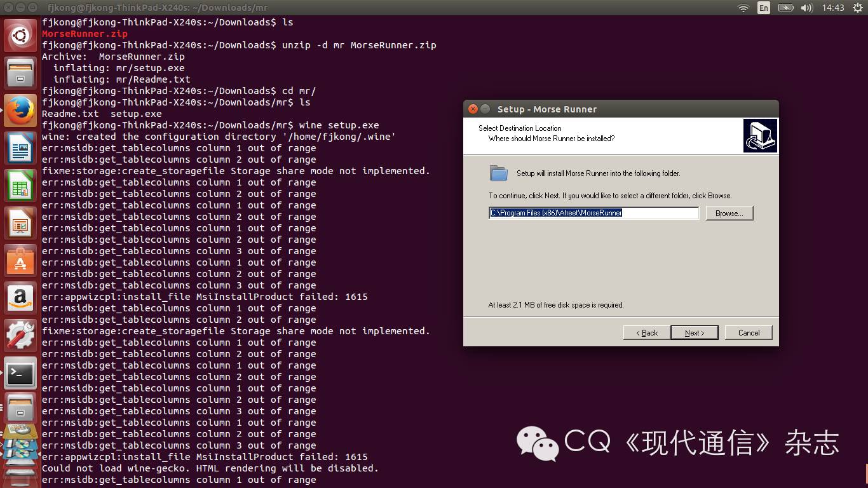Click red MorseRunner.zip filename in terminal
868x488 pixels.
(85, 34)
